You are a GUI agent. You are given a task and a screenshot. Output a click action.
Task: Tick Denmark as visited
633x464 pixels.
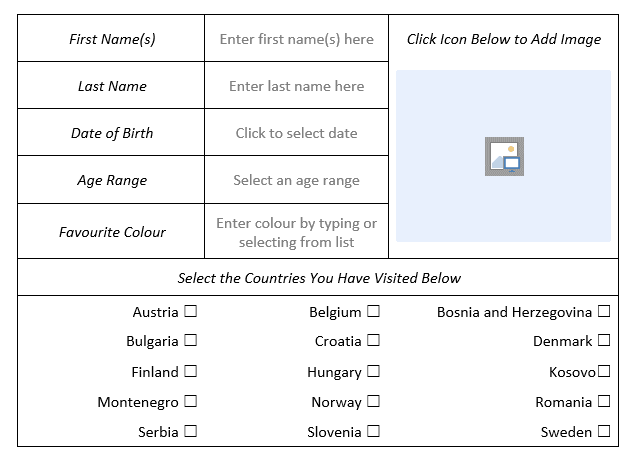603,341
